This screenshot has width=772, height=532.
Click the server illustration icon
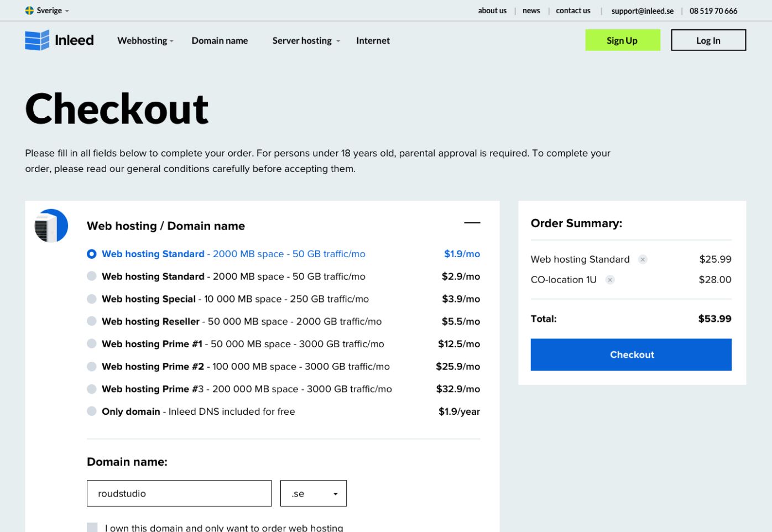[50, 226]
